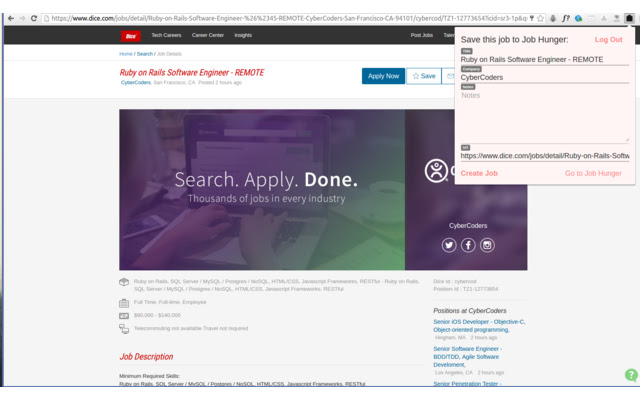Open CyberCoders Twitter icon
The height and width of the screenshot is (400, 640).
[449, 245]
